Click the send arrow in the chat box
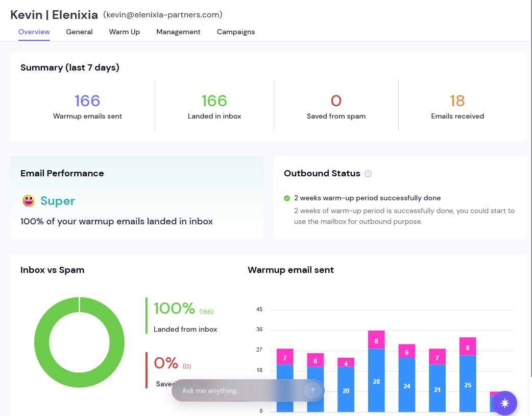This screenshot has height=416, width=532. click(x=313, y=390)
